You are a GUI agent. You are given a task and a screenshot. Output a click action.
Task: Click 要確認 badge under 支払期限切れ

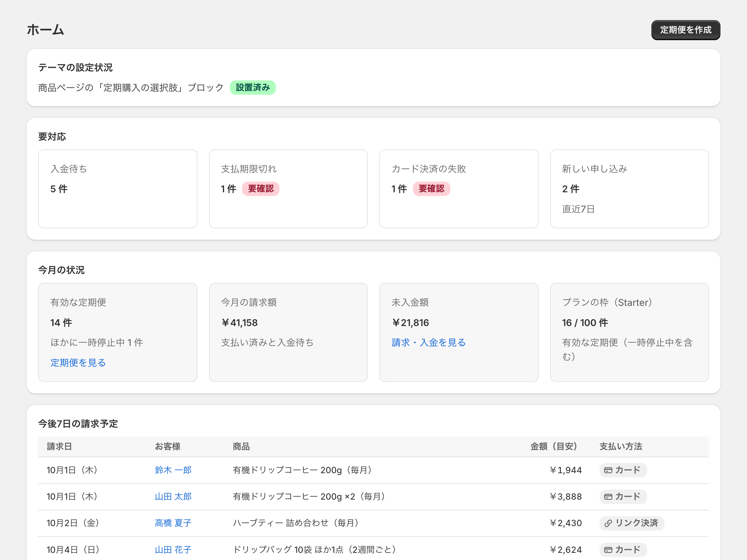(x=261, y=189)
